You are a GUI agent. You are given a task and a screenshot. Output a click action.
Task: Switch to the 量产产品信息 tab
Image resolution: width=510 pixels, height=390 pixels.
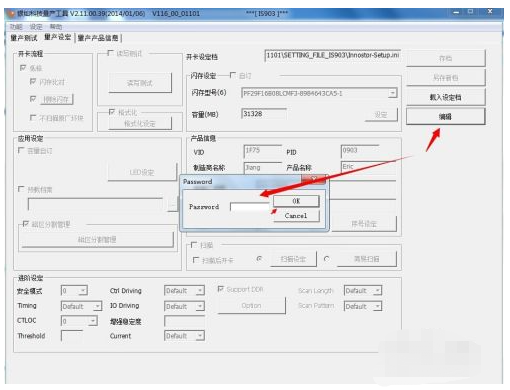tap(98, 38)
